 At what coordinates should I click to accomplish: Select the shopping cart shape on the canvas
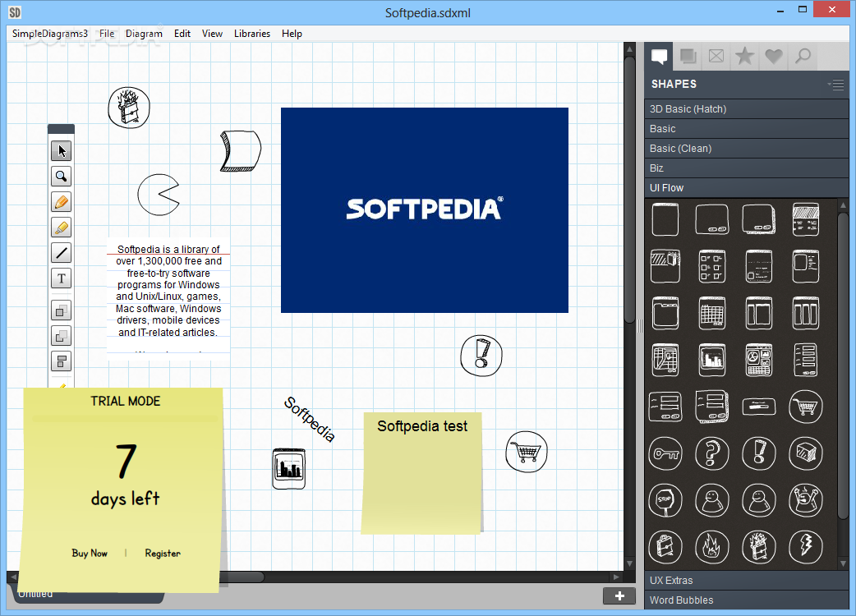click(527, 452)
